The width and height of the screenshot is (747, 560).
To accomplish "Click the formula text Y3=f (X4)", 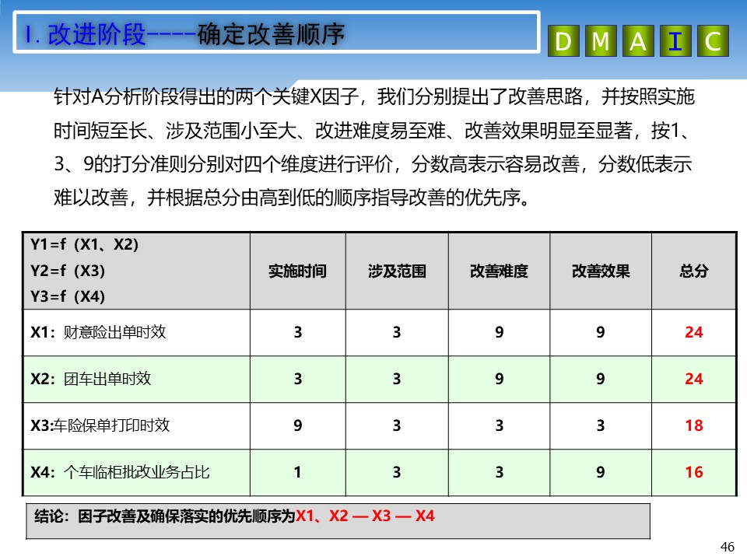I will 68,296.
